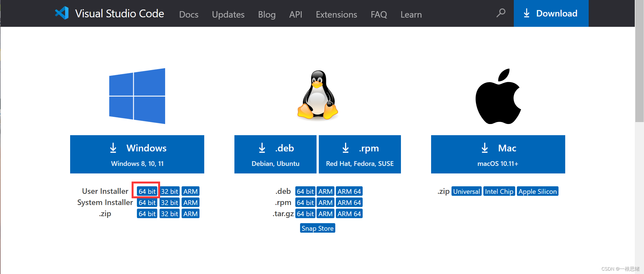Image resolution: width=644 pixels, height=274 pixels.
Task: Click the Visual Studio Code title text
Action: click(120, 13)
